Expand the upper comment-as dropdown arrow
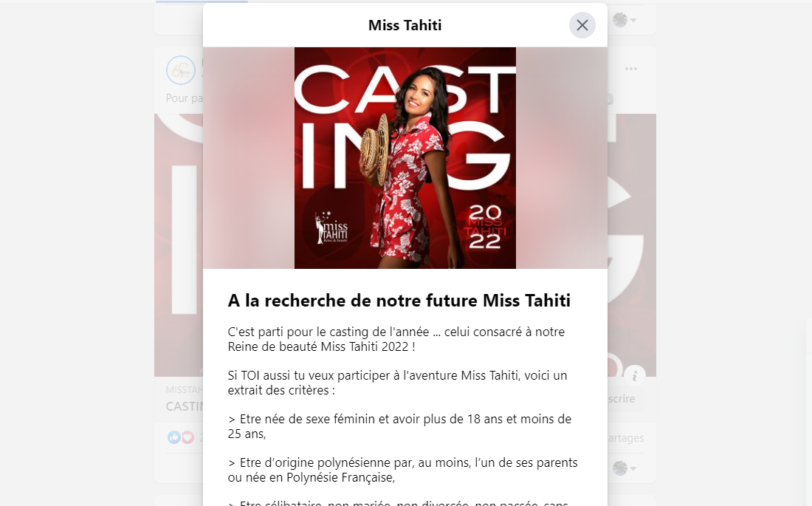 pos(633,20)
